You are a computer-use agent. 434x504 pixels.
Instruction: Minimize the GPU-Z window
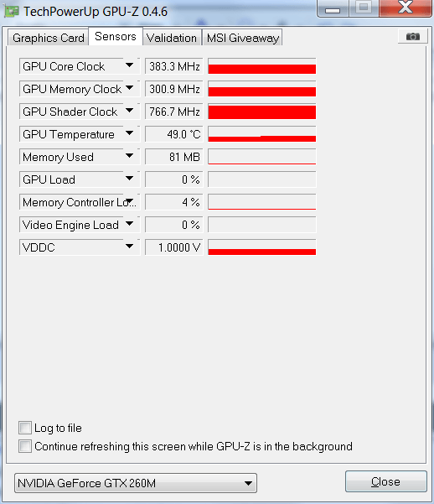pos(333,8)
